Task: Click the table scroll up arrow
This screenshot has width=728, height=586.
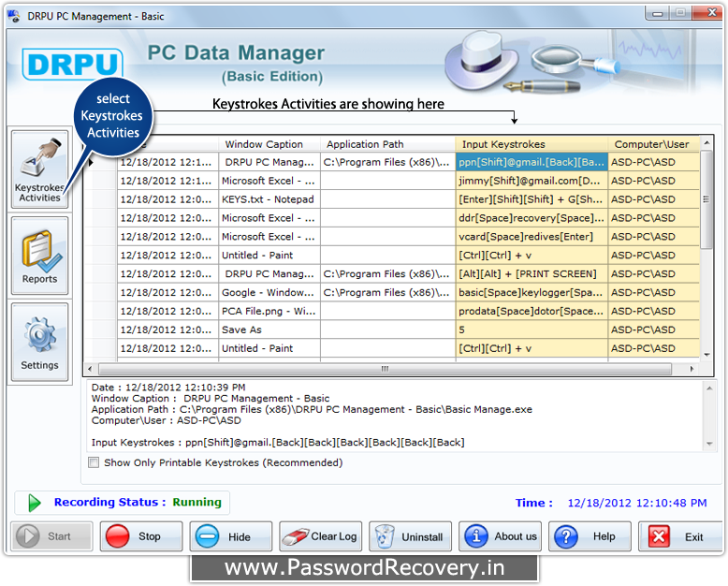Action: pyautogui.click(x=706, y=142)
